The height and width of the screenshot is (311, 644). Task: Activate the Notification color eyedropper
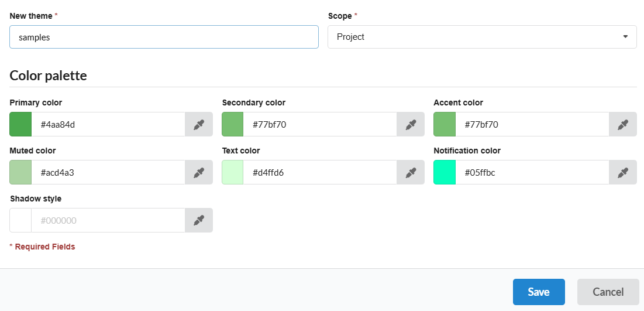tap(623, 172)
